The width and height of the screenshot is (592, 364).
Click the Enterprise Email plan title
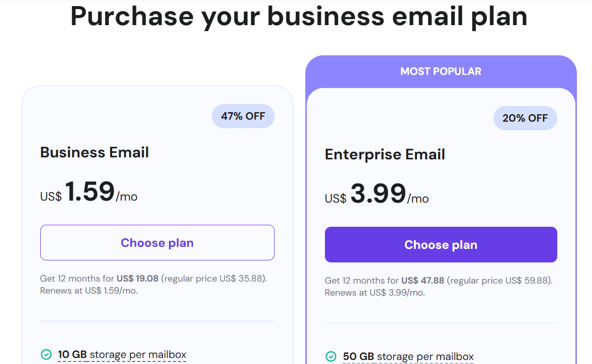[384, 154]
